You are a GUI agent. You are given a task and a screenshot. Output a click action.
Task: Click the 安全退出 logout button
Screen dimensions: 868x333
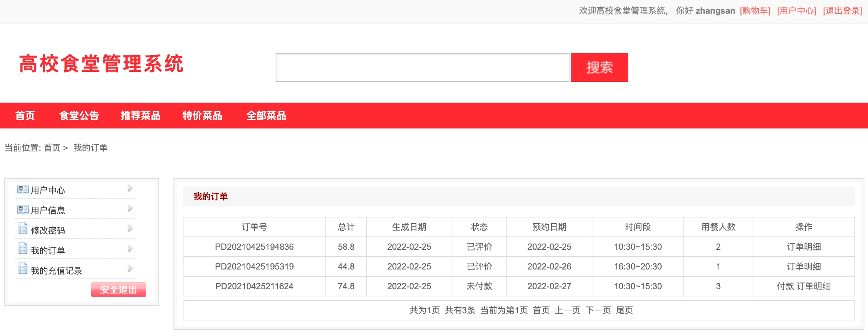[x=118, y=289]
